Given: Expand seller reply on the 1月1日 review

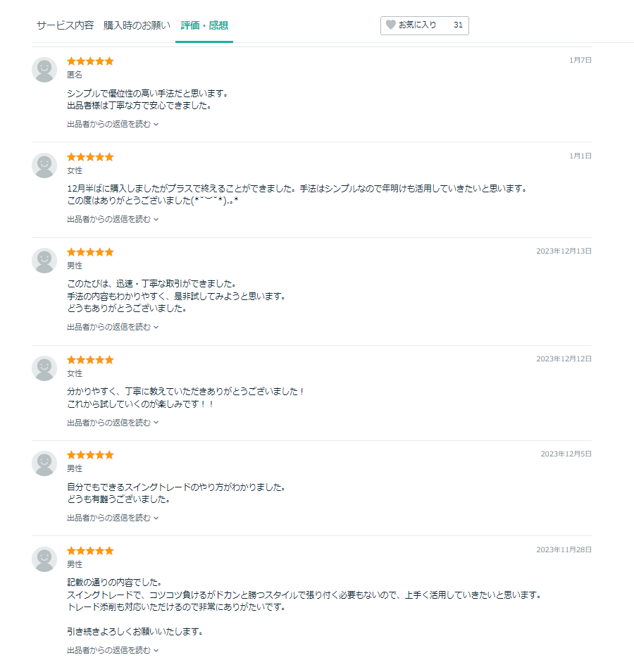Looking at the screenshot, I should point(113,219).
